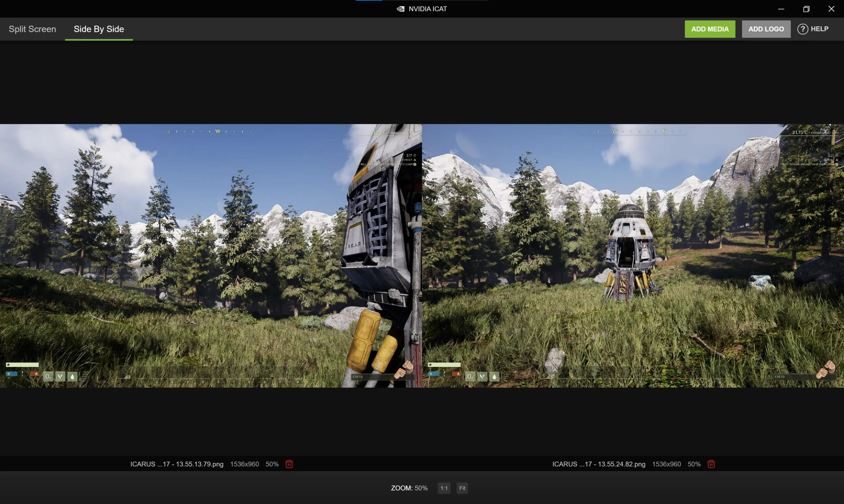The width and height of the screenshot is (844, 504).
Task: Click the NVIDIA eye logo in title bar
Action: 401,9
